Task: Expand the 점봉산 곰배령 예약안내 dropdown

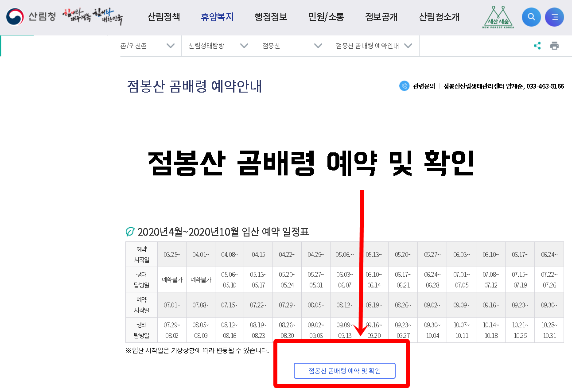Action: 374,46
